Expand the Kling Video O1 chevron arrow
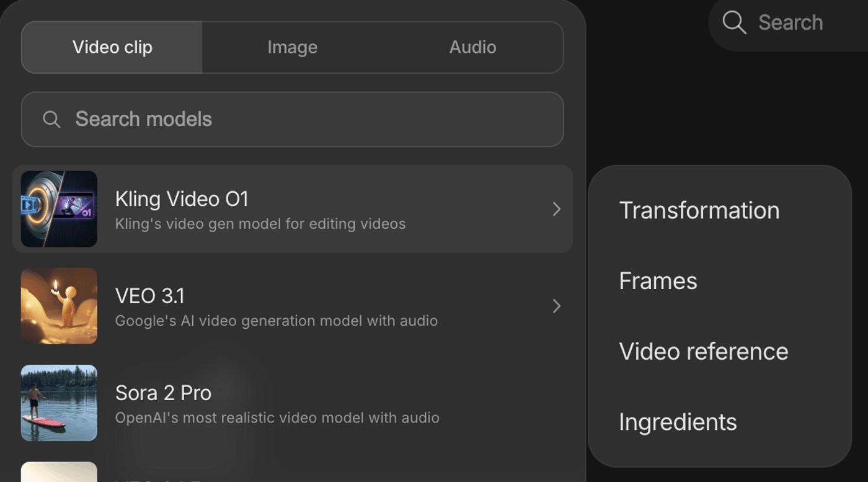 (556, 209)
